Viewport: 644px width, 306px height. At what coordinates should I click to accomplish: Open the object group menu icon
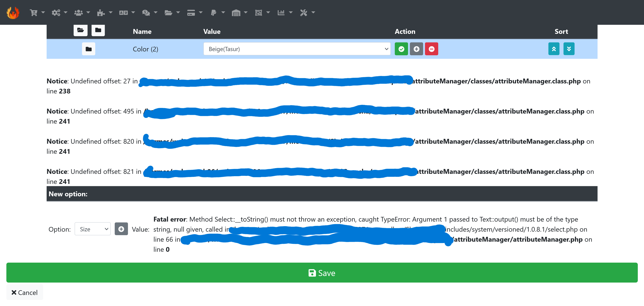(x=258, y=13)
